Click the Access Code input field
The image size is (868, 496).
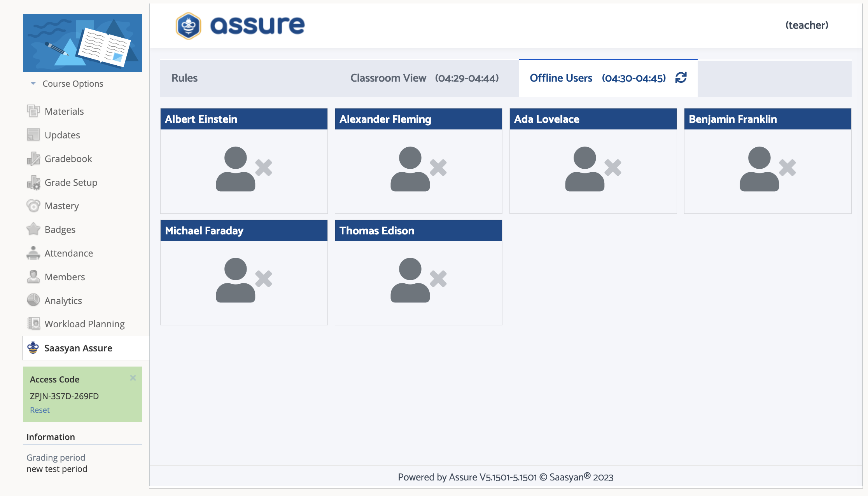pos(65,396)
